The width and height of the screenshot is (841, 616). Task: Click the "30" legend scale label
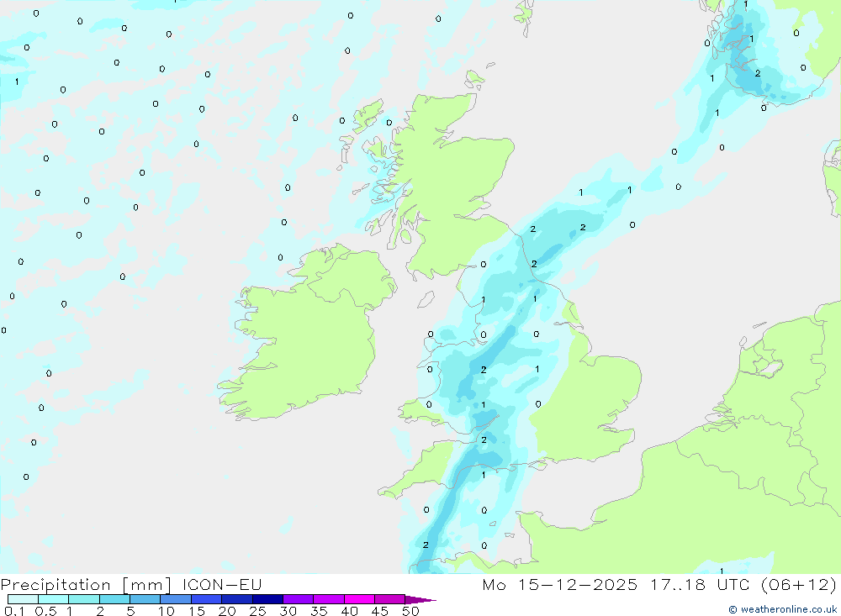click(288, 611)
